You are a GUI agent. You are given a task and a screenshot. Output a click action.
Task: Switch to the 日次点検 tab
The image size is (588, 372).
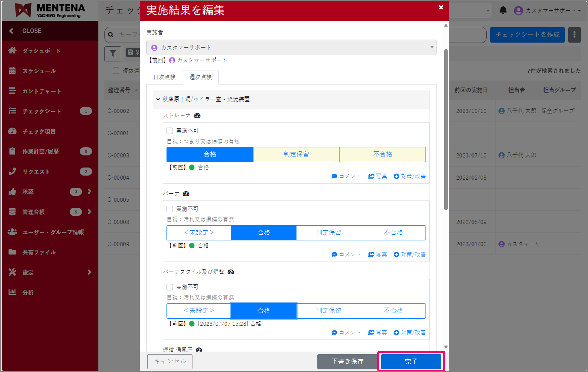point(165,77)
